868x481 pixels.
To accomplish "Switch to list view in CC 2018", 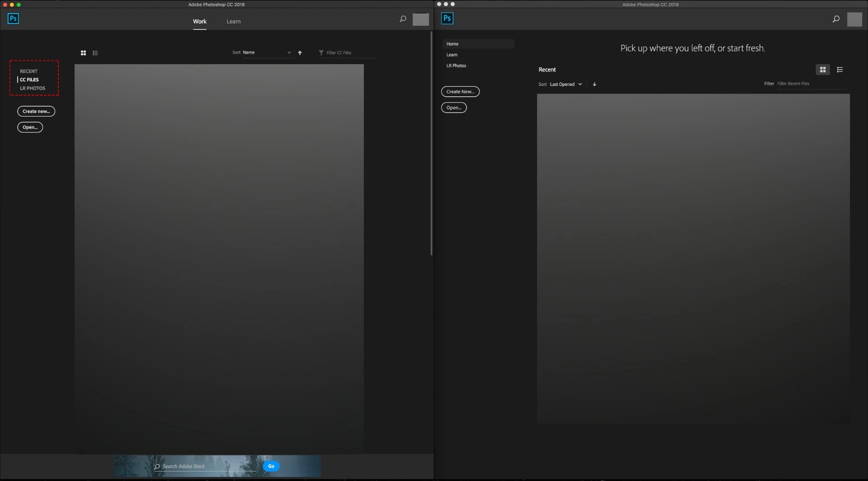I will click(95, 53).
